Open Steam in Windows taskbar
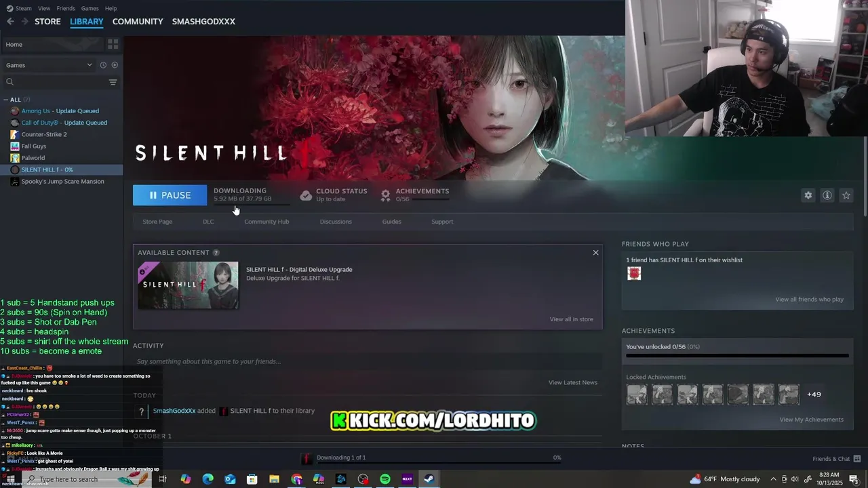Viewport: 868px width, 488px height. tap(429, 479)
